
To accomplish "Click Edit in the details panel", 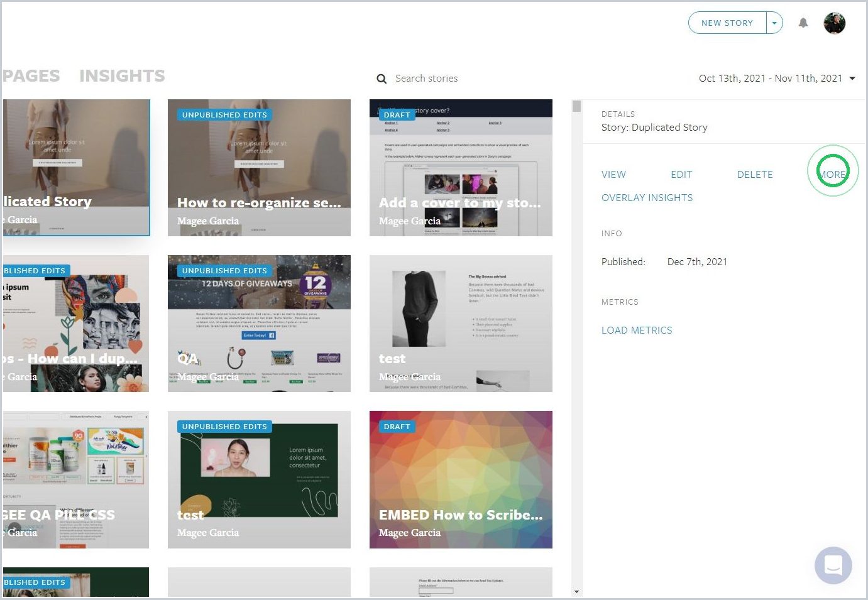I will [x=681, y=175].
